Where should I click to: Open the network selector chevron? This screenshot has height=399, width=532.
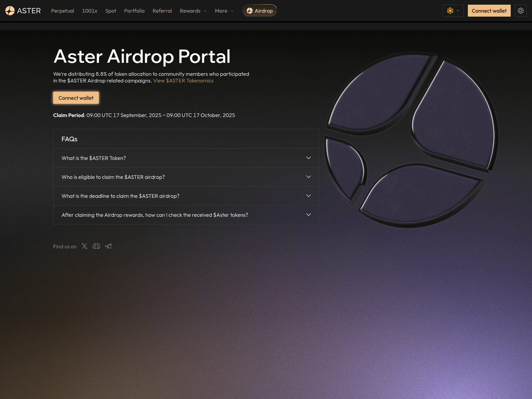tap(458, 10)
